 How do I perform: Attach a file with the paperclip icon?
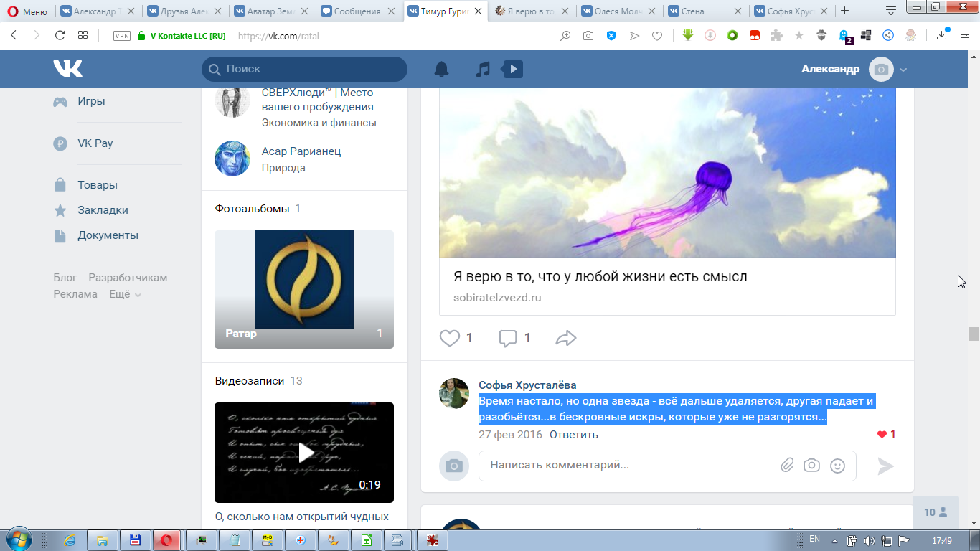787,466
